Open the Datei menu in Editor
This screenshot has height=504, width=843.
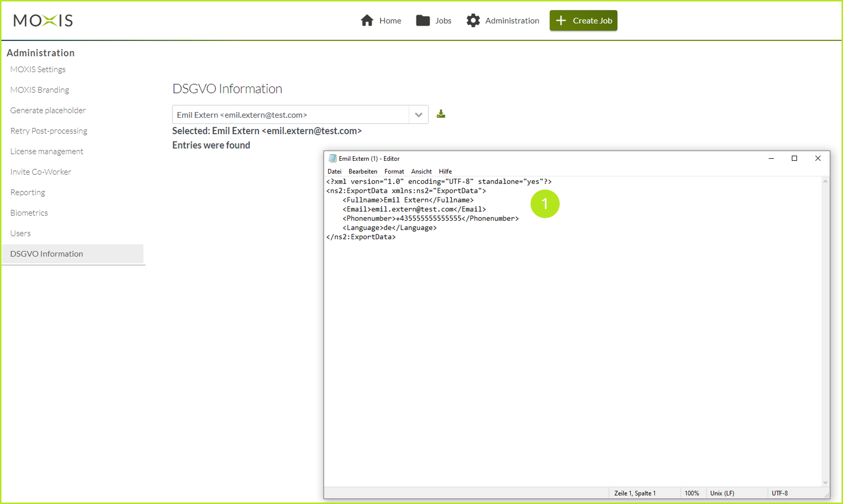(x=334, y=172)
